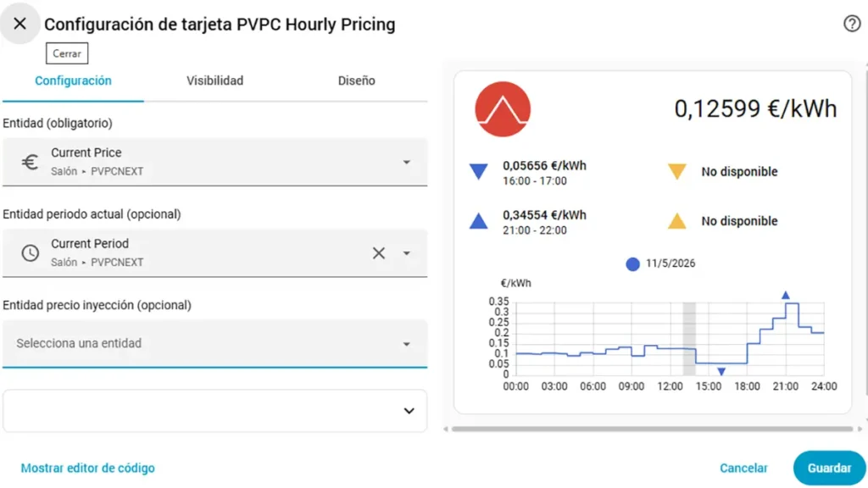Screen dimensions: 868x488
Task: Click first No disponible text
Action: 739,171
